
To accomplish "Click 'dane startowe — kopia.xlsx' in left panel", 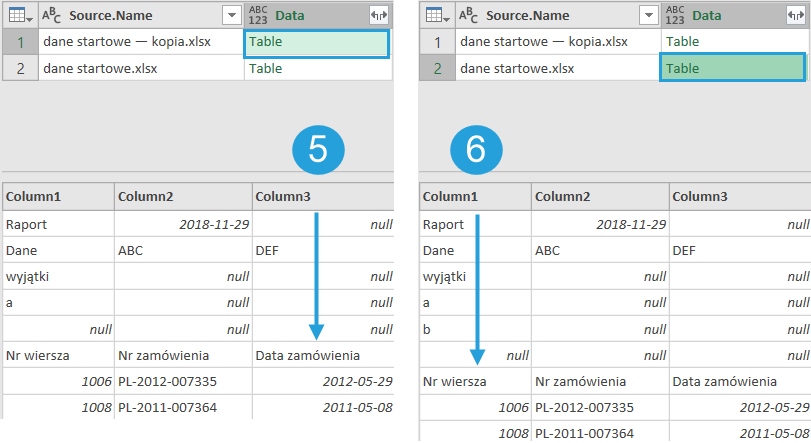I will (x=127, y=42).
